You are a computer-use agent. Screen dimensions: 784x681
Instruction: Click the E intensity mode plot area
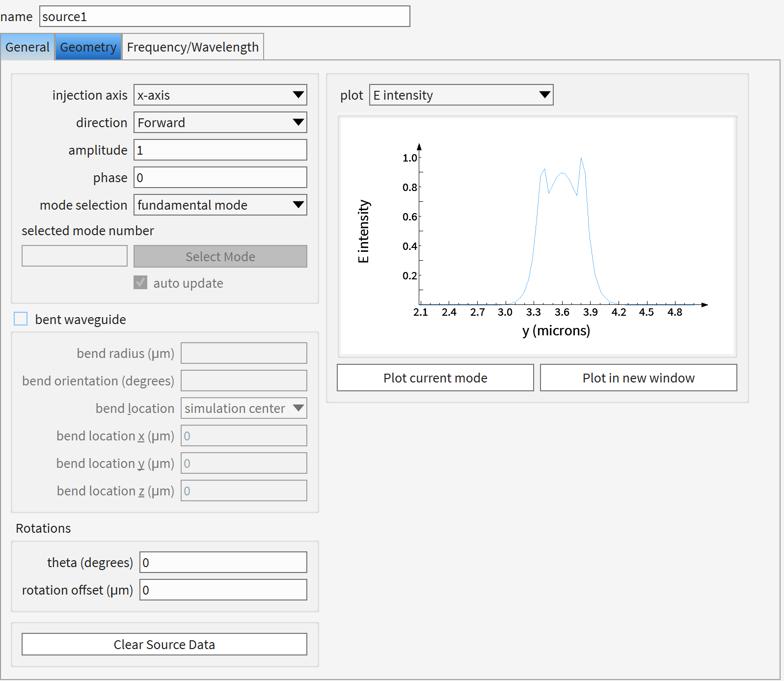point(537,237)
